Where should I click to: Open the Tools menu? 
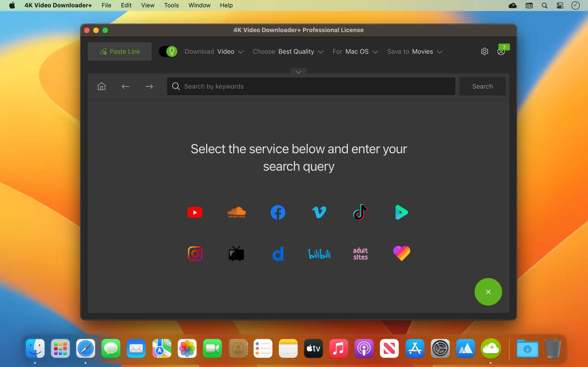click(171, 5)
